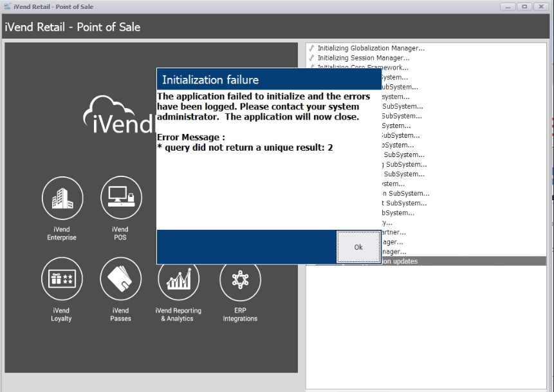Click the 'query did not return a unique result' message

tap(245, 147)
